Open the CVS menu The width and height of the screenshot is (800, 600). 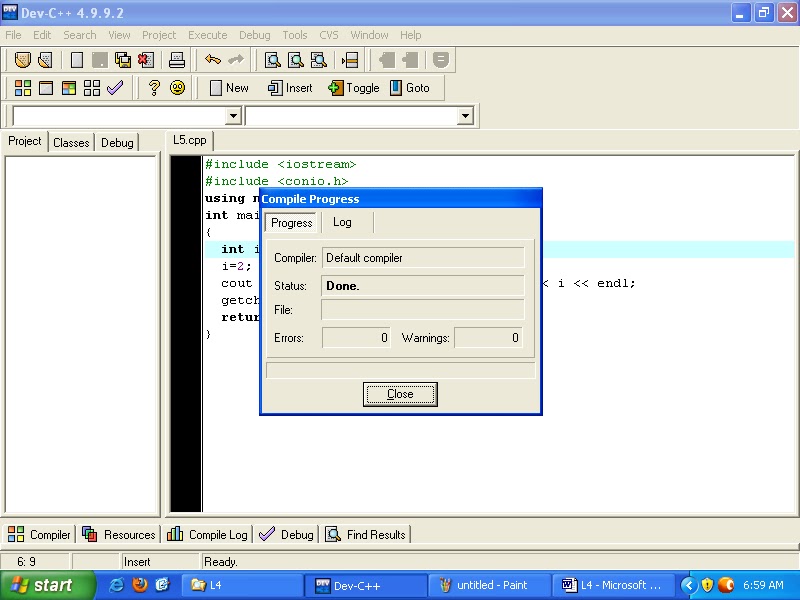point(329,35)
